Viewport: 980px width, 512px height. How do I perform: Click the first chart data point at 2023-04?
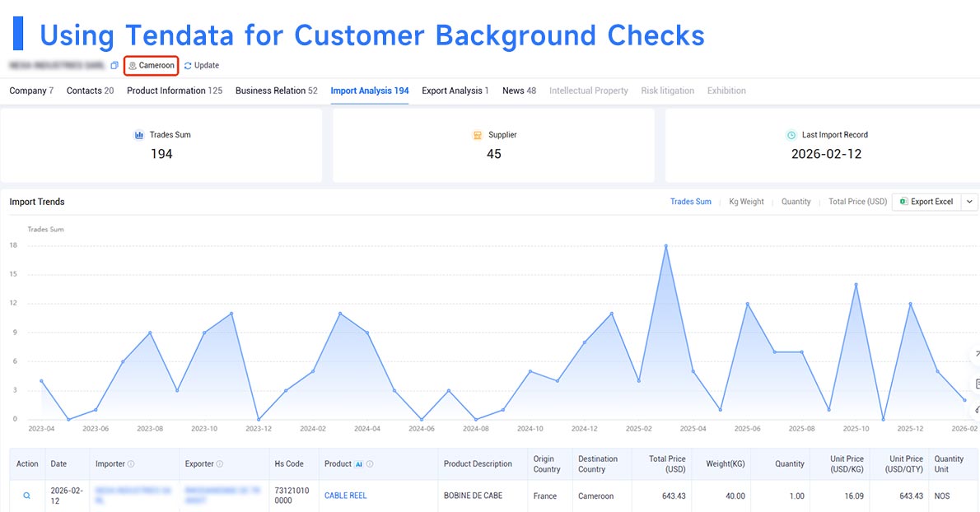(x=41, y=381)
